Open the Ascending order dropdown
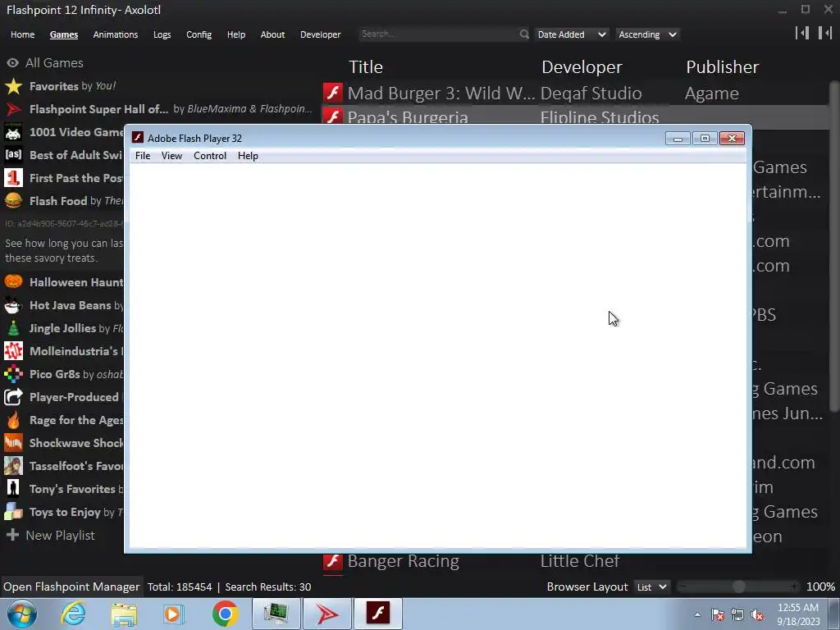This screenshot has width=840, height=630. [647, 34]
